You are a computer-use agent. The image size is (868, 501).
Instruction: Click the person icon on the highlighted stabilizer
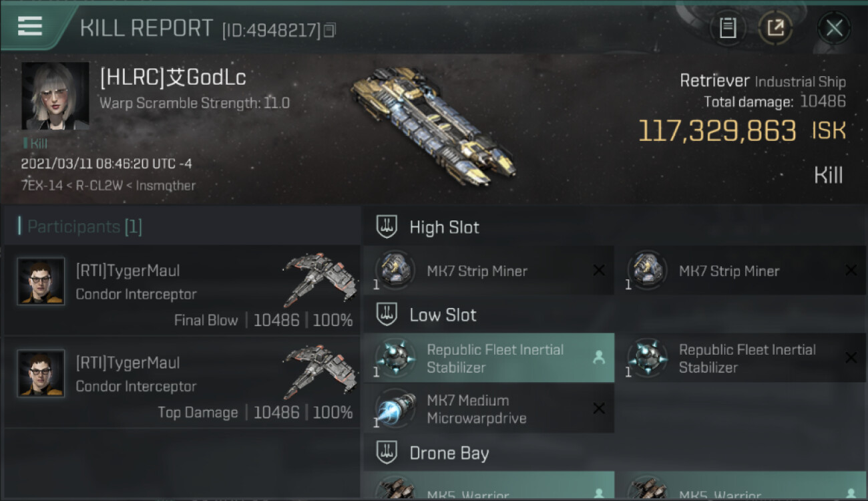point(599,358)
